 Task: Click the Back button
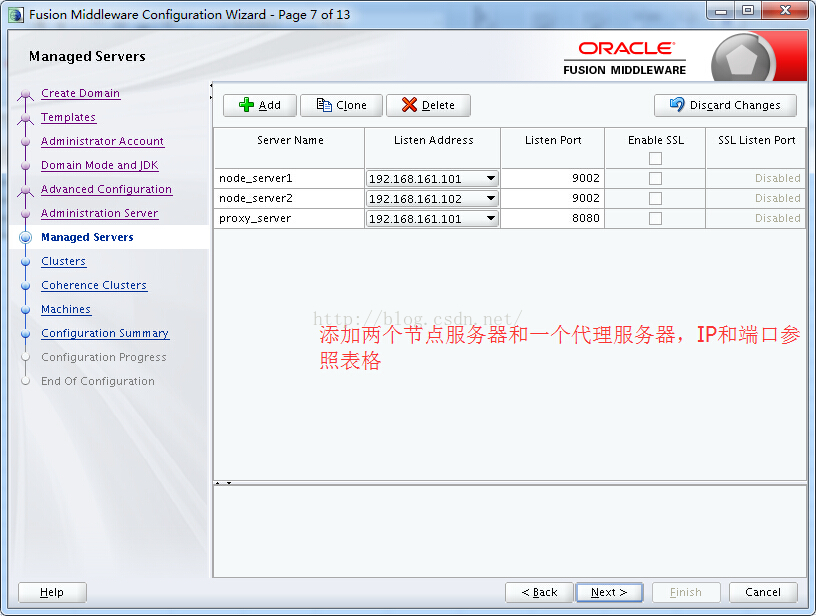[539, 592]
